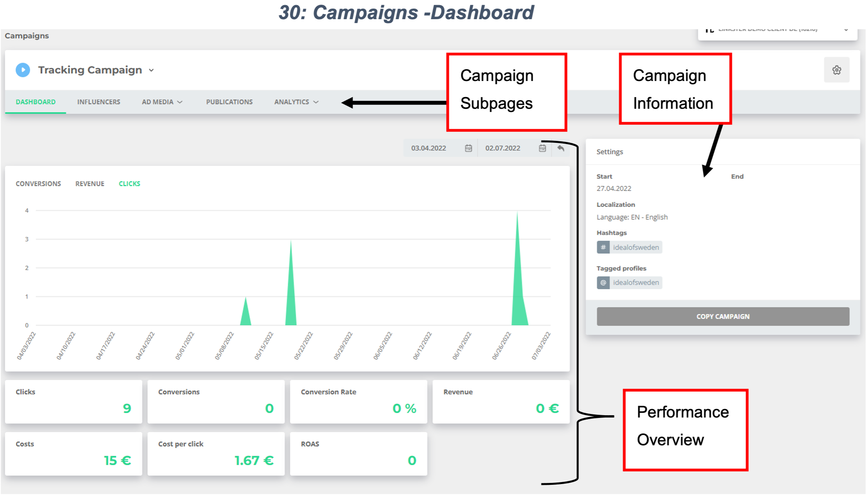Click the COPY CAMPAIGN button

pos(724,316)
